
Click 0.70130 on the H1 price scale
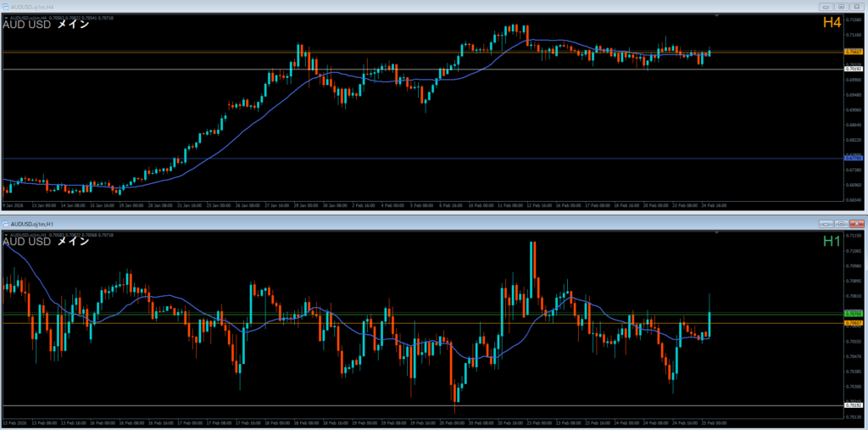click(x=853, y=416)
